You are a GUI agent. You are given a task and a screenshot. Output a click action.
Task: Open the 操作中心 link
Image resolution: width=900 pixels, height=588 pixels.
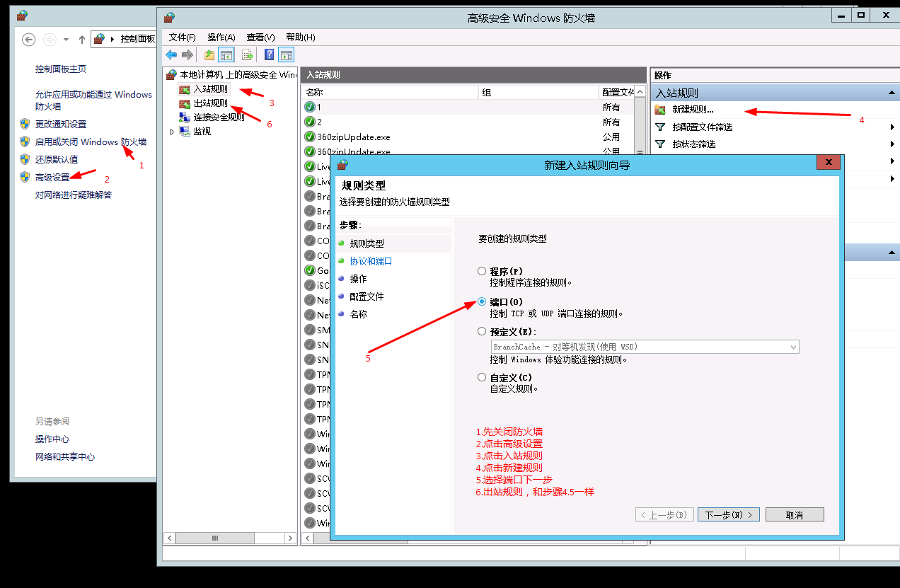[52, 439]
